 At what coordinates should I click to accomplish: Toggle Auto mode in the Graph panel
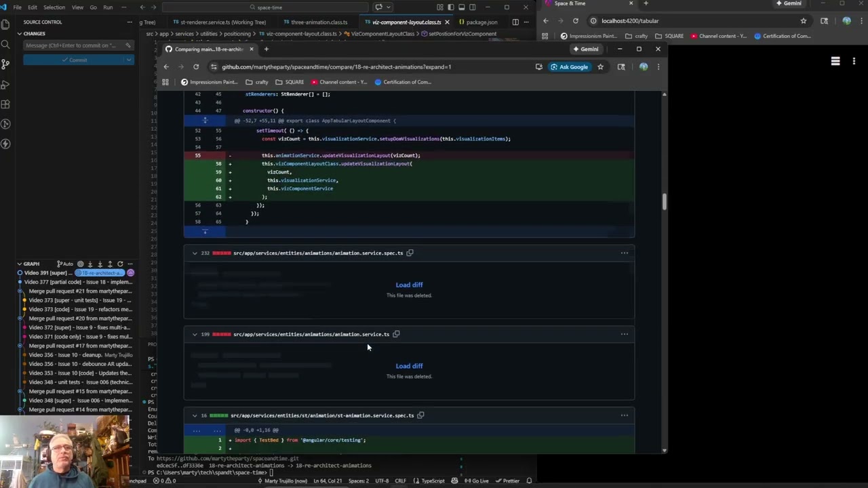(65, 264)
